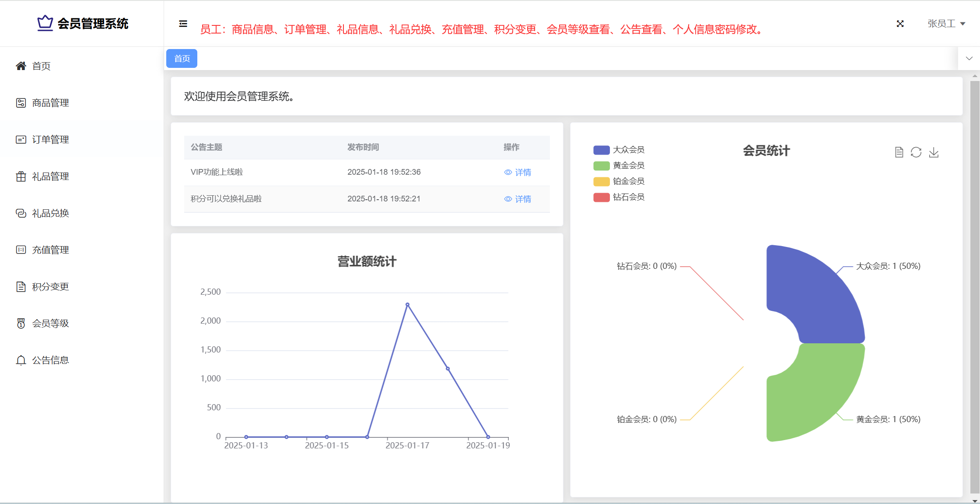Image resolution: width=980 pixels, height=504 pixels.
Task: Click the gift icon for 礼品管理
Action: 21,176
